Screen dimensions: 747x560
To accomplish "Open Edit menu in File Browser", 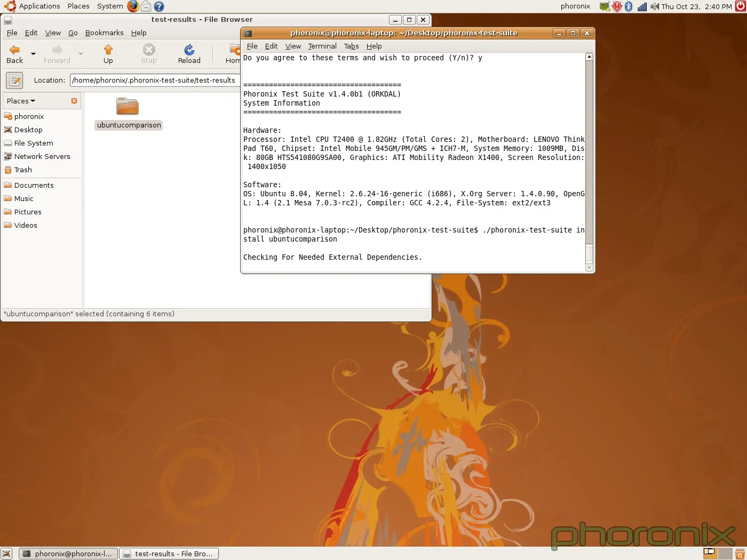I will [x=31, y=33].
